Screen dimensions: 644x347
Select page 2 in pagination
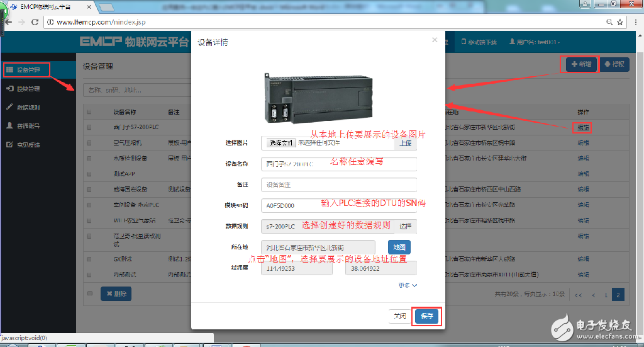pos(618,295)
